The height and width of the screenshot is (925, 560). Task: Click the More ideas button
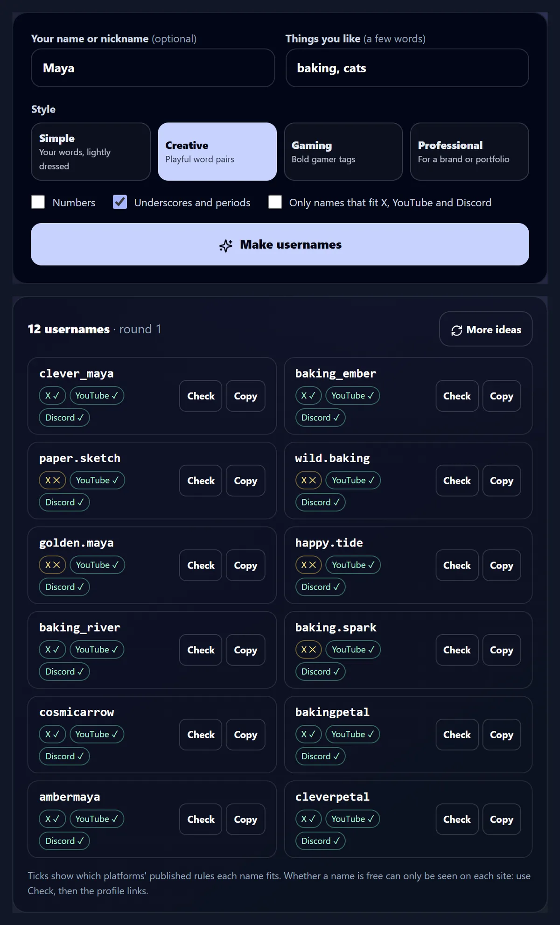click(486, 329)
